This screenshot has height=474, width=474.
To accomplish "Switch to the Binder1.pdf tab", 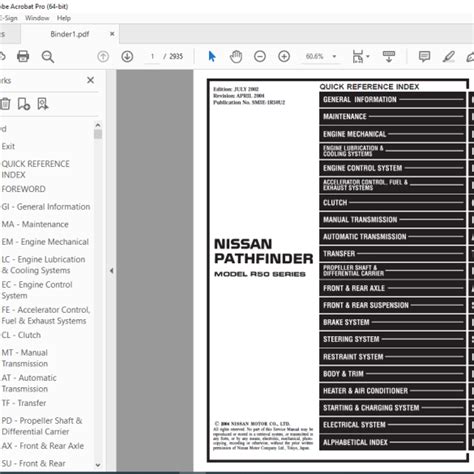I will click(70, 34).
